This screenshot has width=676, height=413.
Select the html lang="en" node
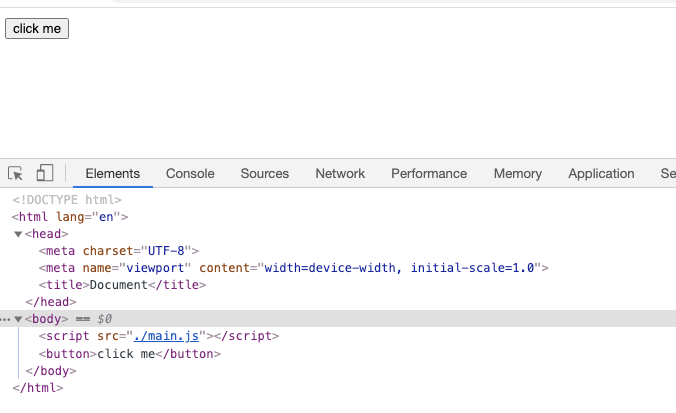point(70,216)
